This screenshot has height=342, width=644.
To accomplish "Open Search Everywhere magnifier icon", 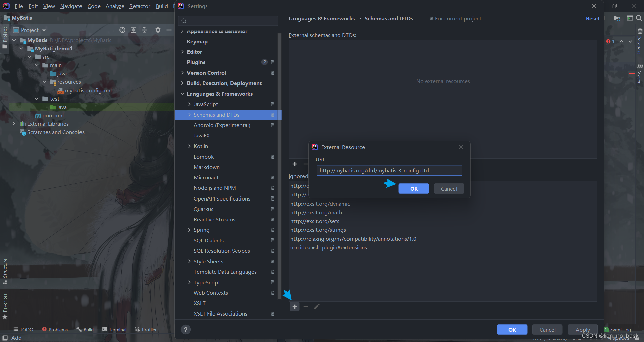I will (639, 18).
